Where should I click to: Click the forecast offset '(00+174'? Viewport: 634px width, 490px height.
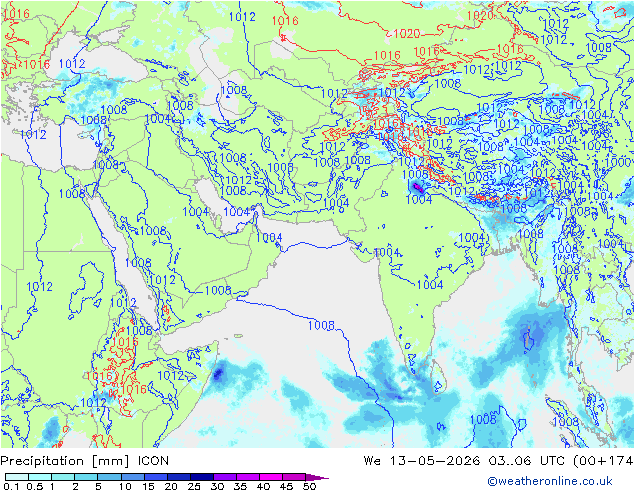(603, 461)
